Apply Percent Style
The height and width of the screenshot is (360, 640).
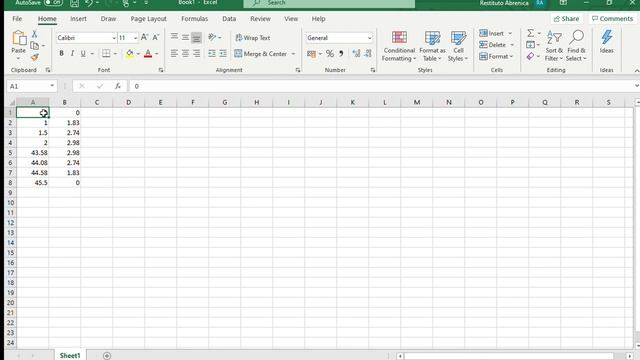[330, 53]
